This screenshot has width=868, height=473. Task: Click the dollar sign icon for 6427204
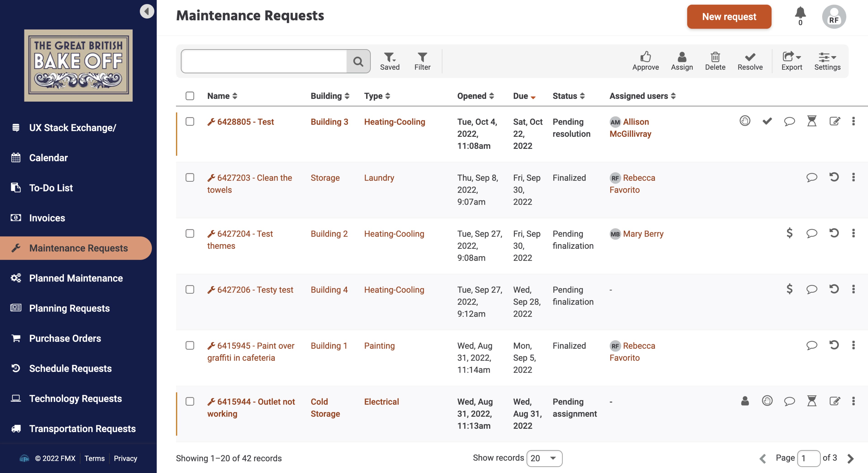(x=789, y=233)
